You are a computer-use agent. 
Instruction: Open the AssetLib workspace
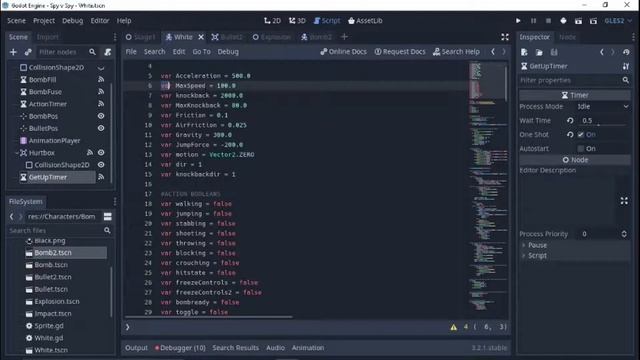pos(365,21)
